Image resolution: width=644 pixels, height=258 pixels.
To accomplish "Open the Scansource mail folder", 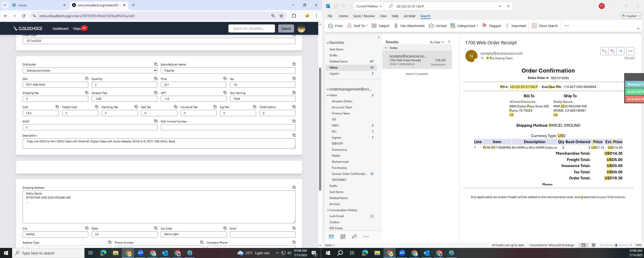I will [339, 150].
